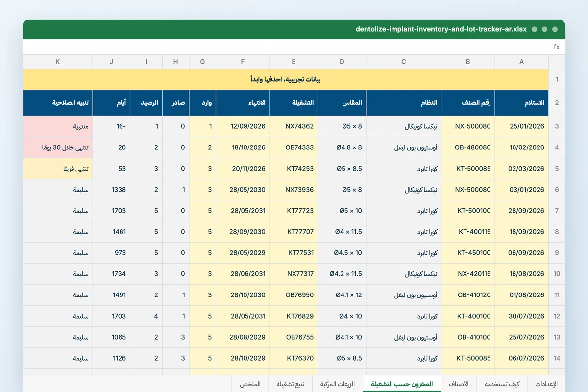Select item number NX-420115
The height and width of the screenshot is (392, 588).
point(468,274)
